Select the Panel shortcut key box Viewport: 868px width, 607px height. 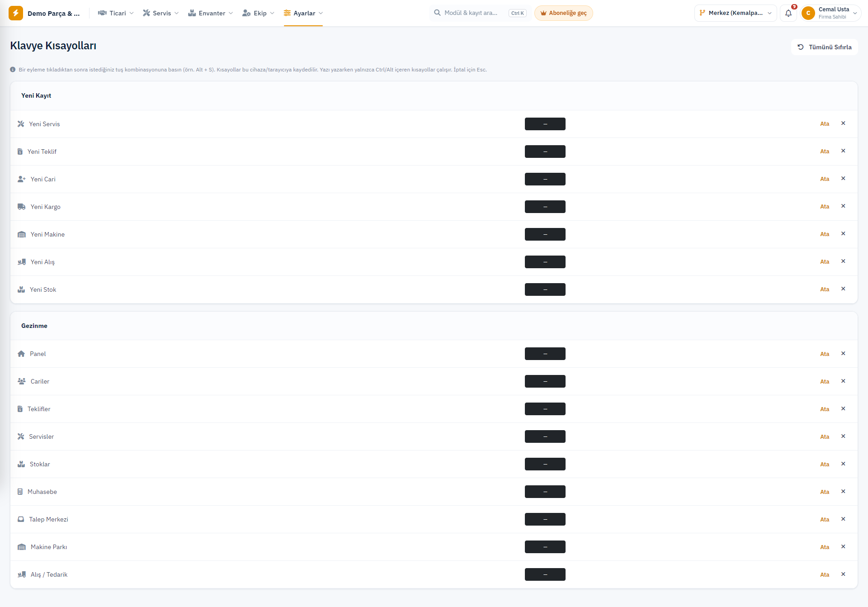[x=545, y=354]
